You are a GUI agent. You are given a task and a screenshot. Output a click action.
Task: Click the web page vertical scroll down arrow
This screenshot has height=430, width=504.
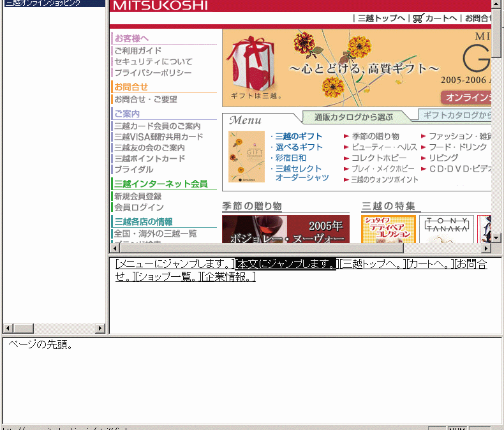[x=496, y=238]
